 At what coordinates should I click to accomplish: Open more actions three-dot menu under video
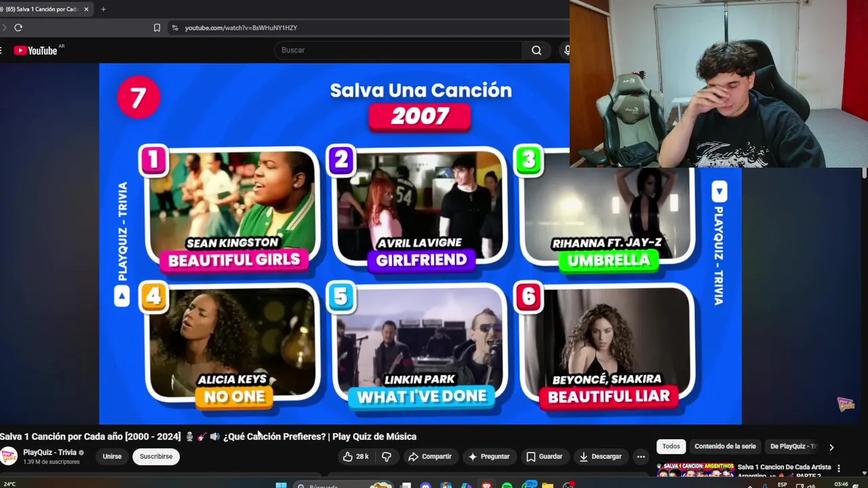[641, 457]
